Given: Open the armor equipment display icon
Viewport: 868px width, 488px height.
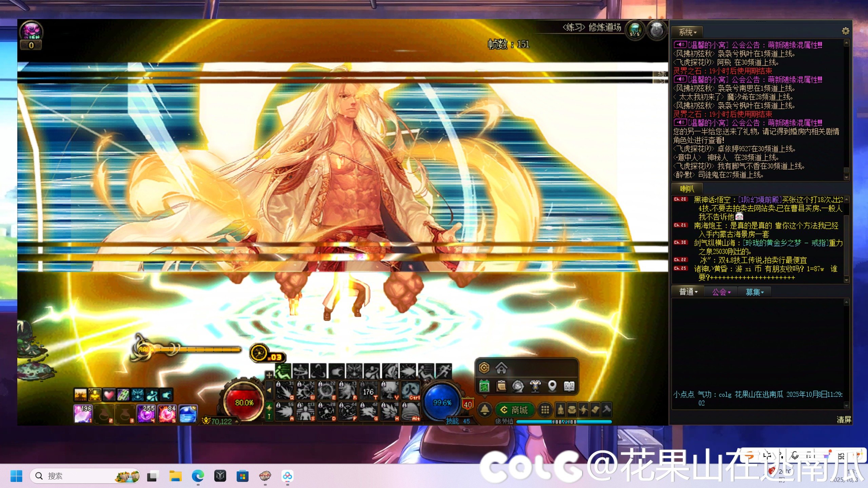Looking at the screenshot, I should pos(535,386).
